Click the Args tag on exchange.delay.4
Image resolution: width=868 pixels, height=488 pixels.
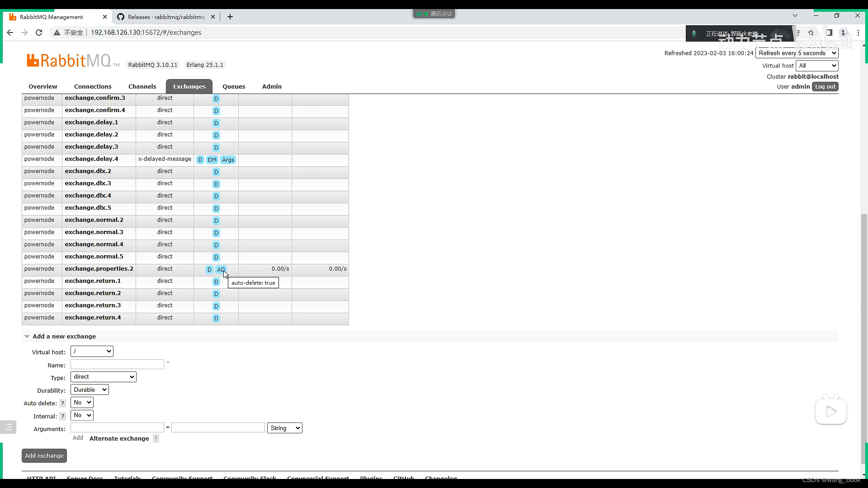[x=228, y=160]
